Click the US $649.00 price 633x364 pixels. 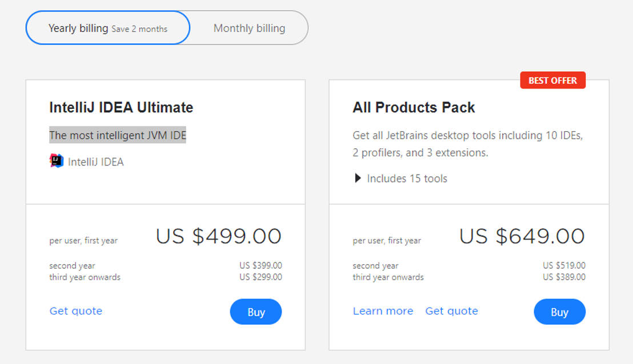point(522,236)
